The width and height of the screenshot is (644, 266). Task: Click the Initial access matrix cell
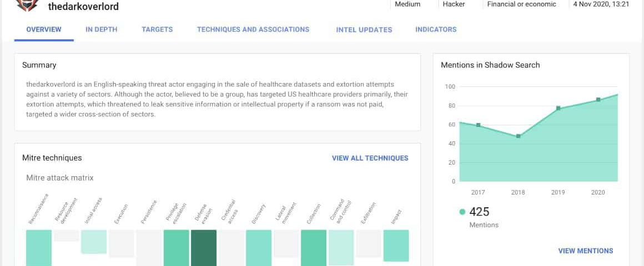coord(94,242)
